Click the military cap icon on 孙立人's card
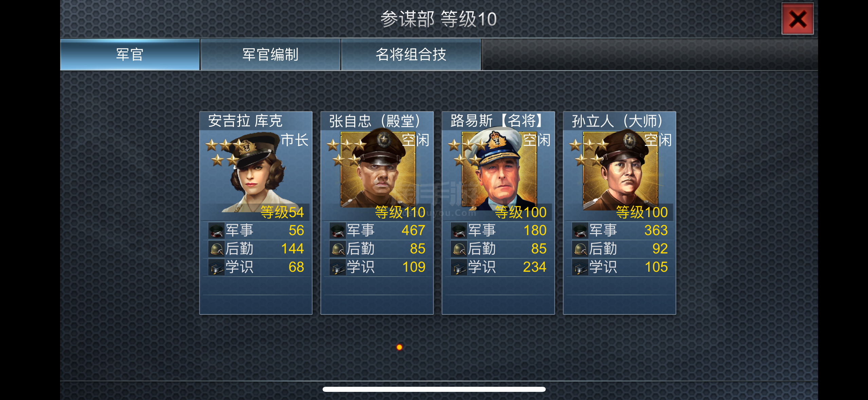 pyautogui.click(x=580, y=231)
